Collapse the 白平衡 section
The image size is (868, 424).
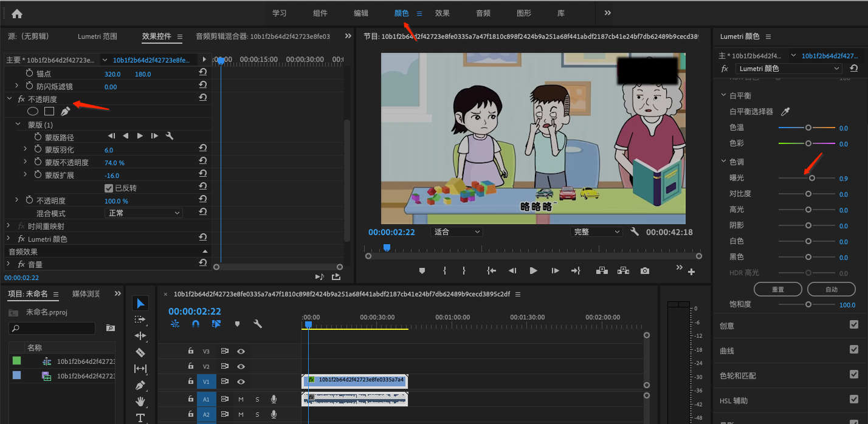(x=723, y=95)
